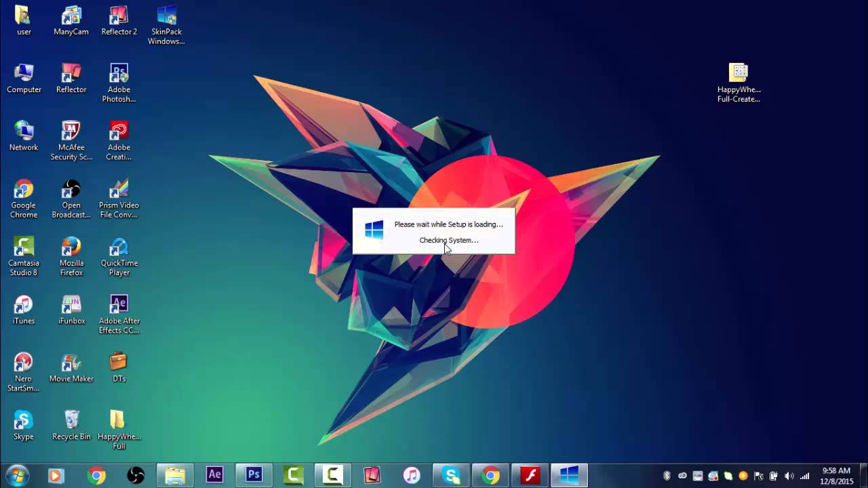Screen dimensions: 868x488
Task: Launch Camtasia Studio 8 desktop shortcut
Action: tap(24, 257)
